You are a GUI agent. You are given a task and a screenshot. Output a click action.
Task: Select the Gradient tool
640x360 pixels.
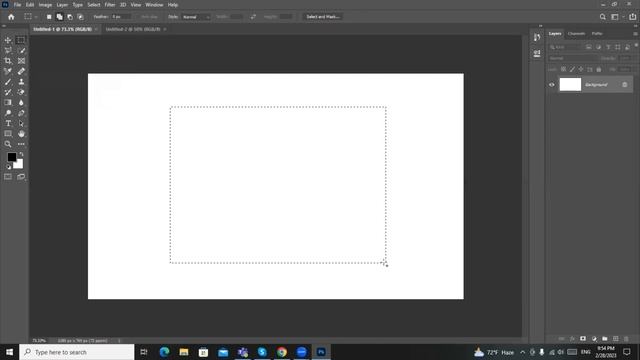pyautogui.click(x=8, y=102)
